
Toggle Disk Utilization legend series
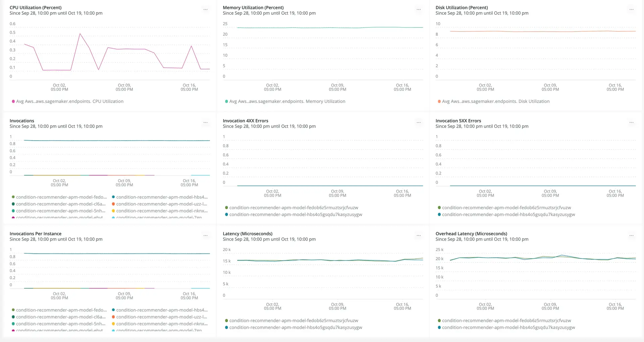pos(495,101)
